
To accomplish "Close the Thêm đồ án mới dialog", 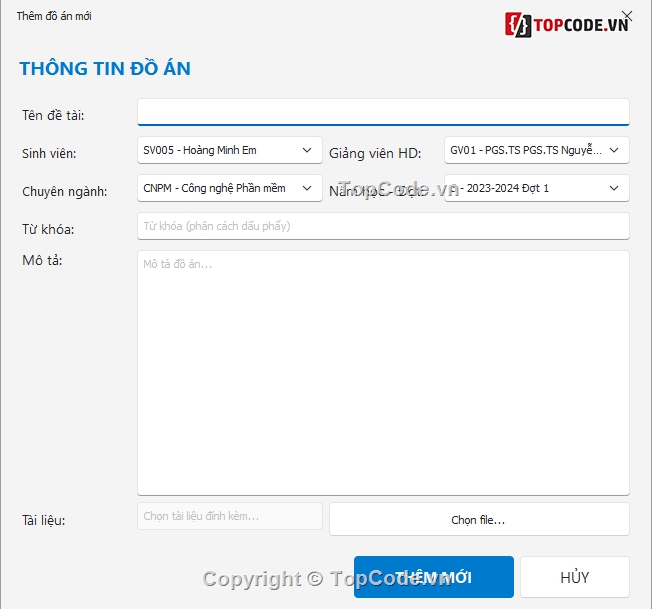I will tap(627, 16).
